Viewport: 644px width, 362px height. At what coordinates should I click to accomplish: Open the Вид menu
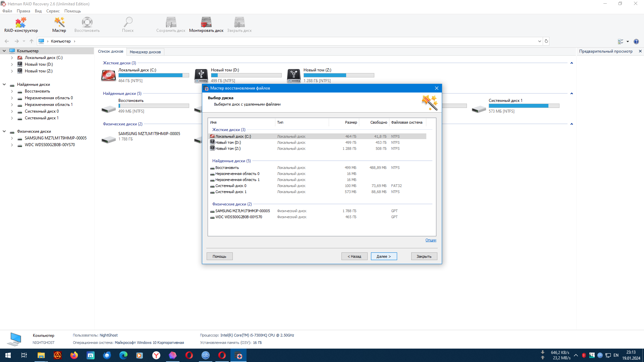(38, 11)
